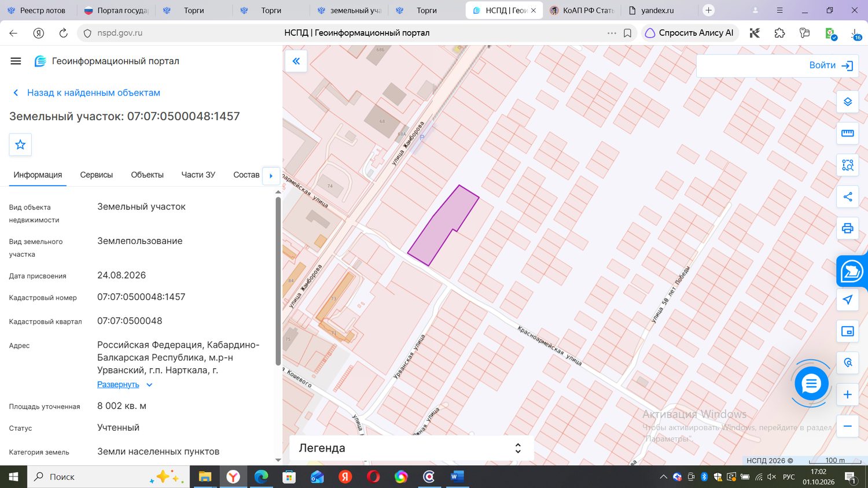Click chevron next to Развернуть

(149, 385)
